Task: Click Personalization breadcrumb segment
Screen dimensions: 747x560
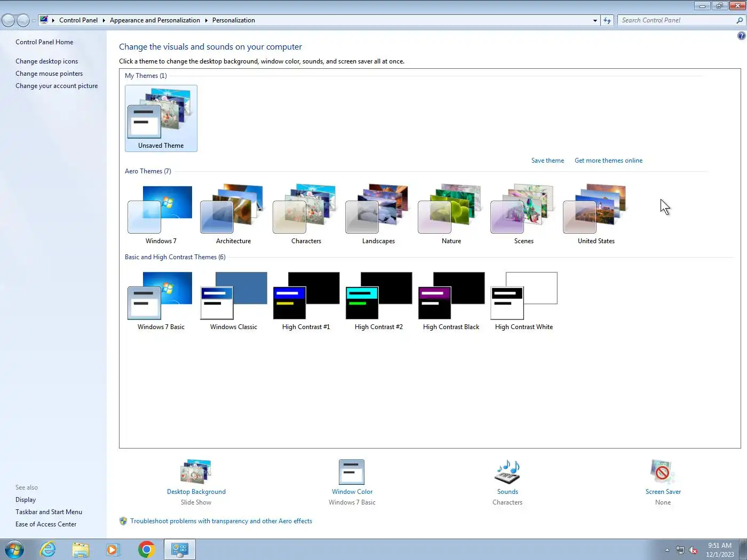Action: click(234, 20)
